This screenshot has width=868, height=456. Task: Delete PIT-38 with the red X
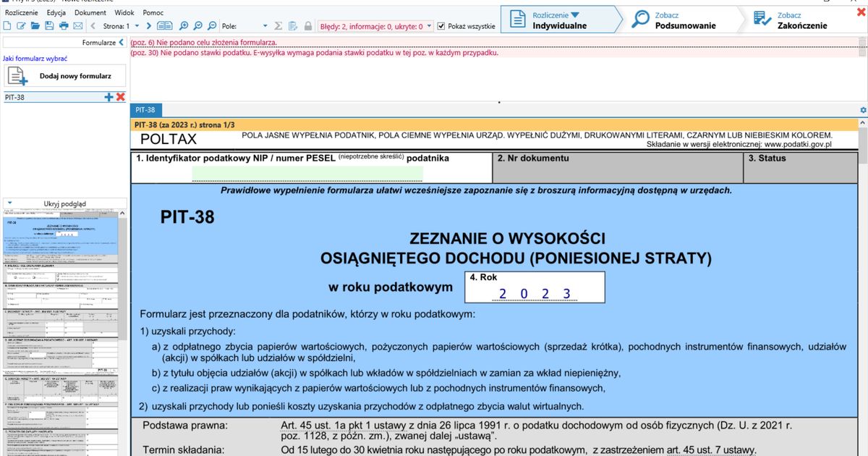coord(121,97)
